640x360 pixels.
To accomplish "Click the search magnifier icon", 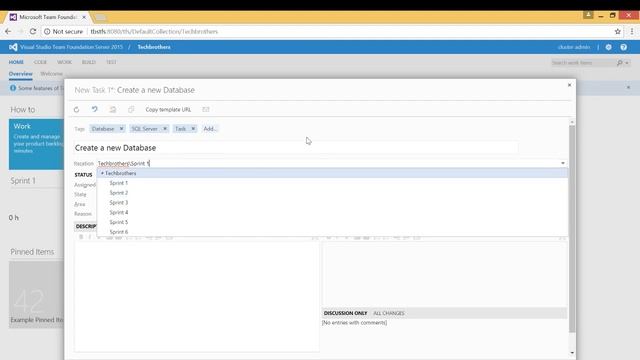I will [x=620, y=62].
